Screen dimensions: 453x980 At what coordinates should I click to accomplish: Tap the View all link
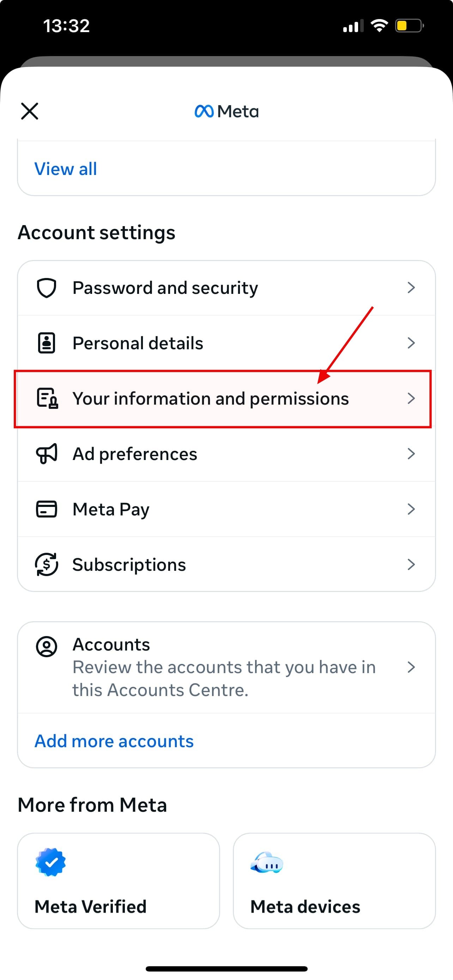click(x=66, y=169)
